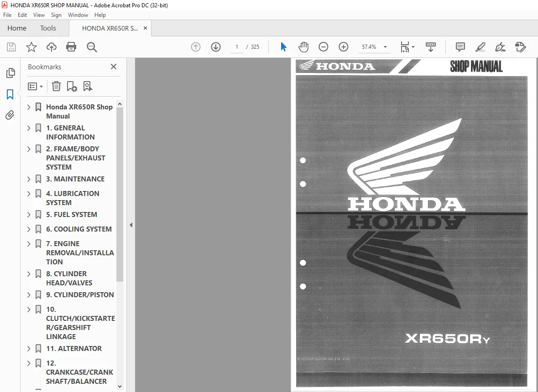
Task: Expand 9. CYLINDER/PISTON bookmark
Action: (29, 295)
